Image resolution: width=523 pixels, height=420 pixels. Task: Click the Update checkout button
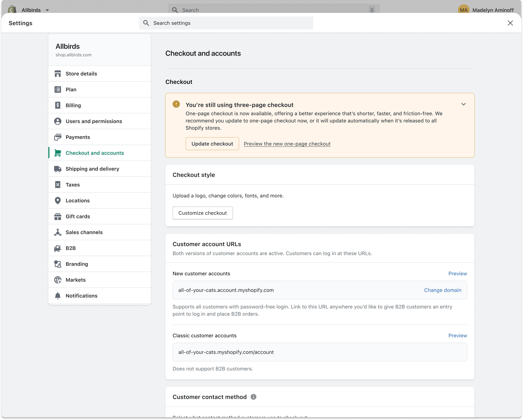(x=212, y=144)
